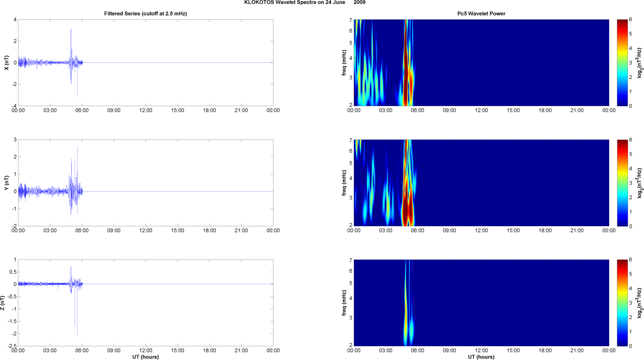Viewport: 644px width, 360px height.
Task: Click the KLOKOTOS Wavelet Spectra figure title
Action: click(305, 3)
